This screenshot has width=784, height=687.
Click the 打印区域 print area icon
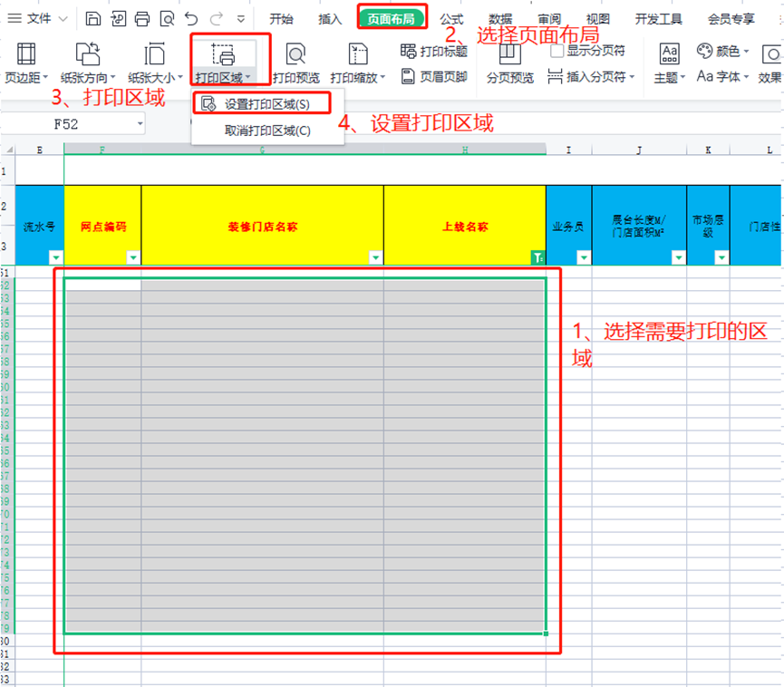[223, 54]
